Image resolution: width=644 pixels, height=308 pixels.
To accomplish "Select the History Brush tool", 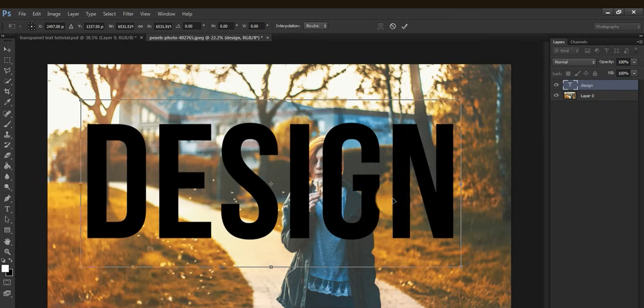I will click(x=7, y=145).
